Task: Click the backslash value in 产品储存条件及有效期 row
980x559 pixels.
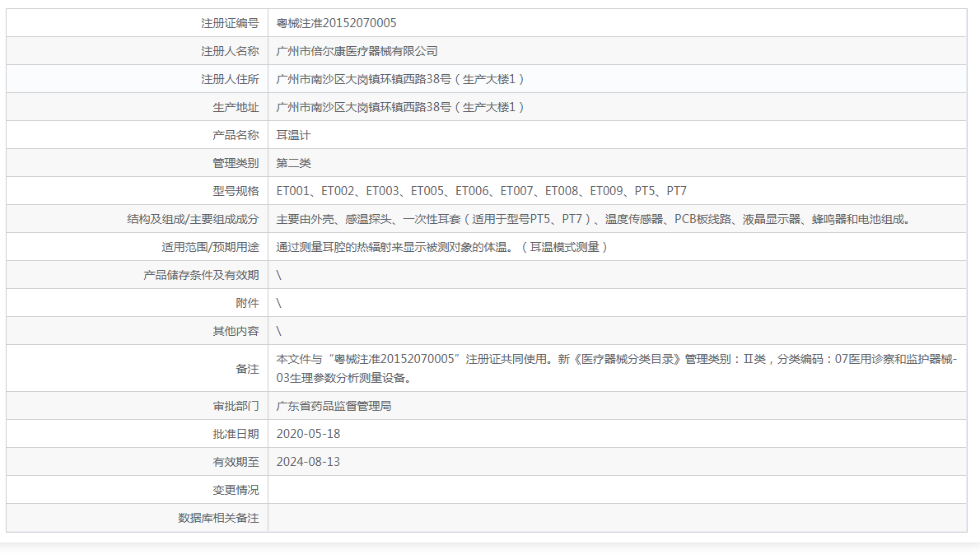Action: tap(278, 275)
